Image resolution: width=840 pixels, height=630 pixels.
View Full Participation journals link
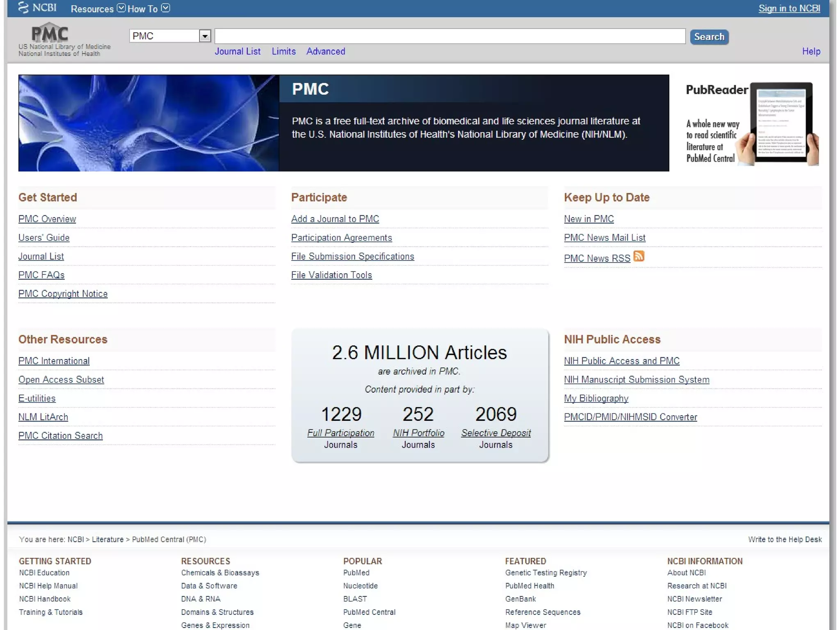(340, 433)
